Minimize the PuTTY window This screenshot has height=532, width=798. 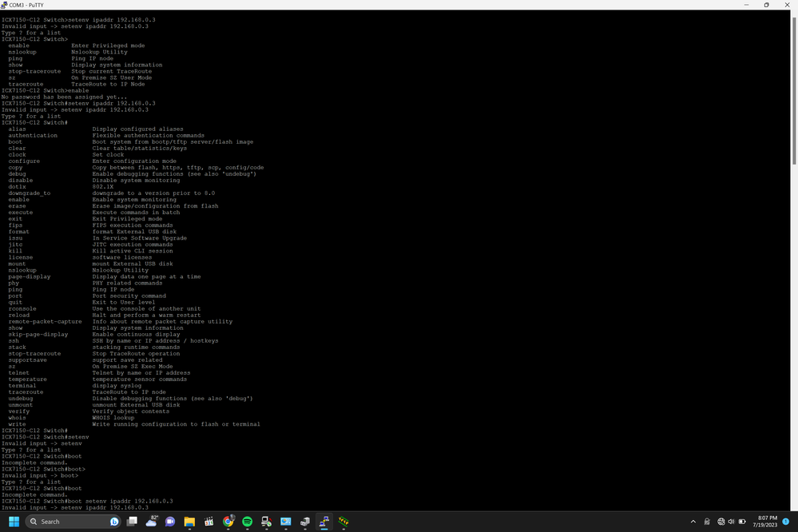point(744,5)
